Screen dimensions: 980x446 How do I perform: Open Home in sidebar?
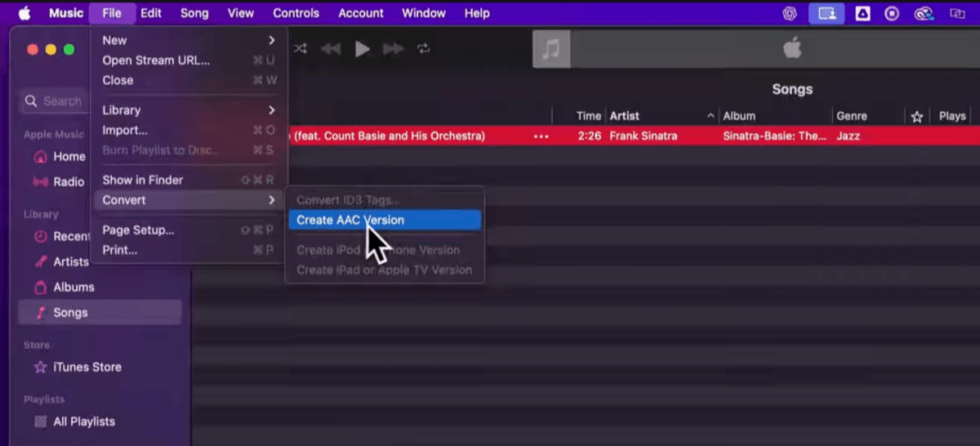(x=59, y=156)
